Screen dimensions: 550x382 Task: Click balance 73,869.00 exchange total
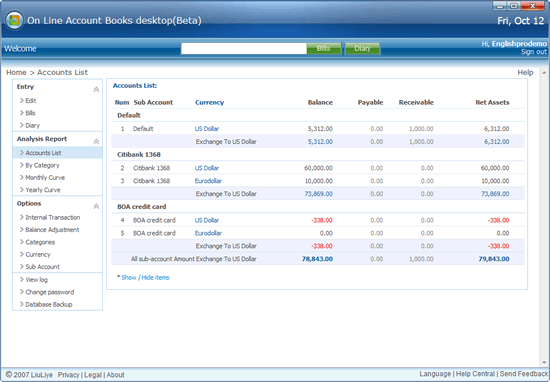tap(318, 194)
